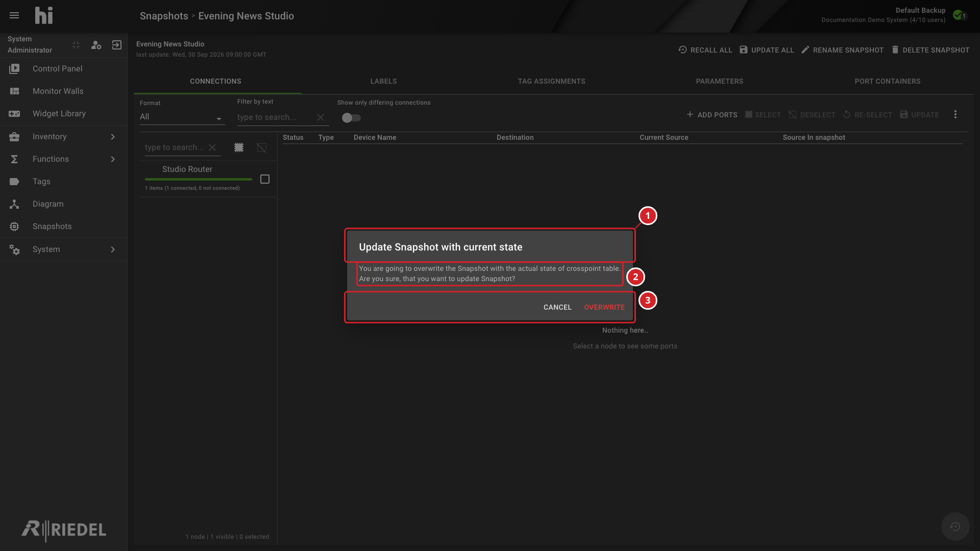Open Tags from sidebar
The height and width of the screenshot is (551, 980).
(x=63, y=181)
